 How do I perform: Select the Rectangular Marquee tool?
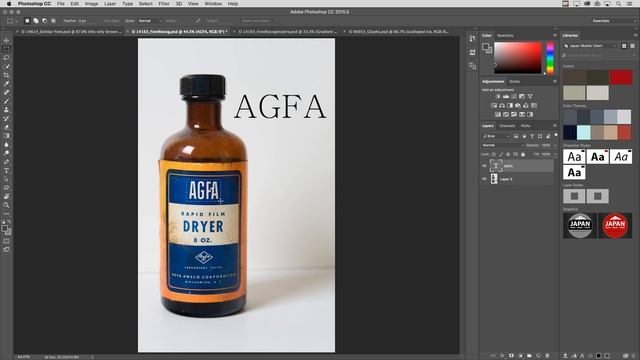[7, 49]
